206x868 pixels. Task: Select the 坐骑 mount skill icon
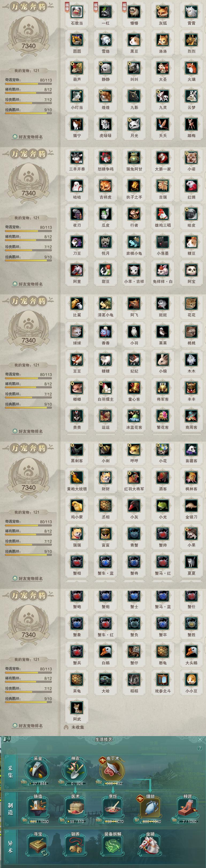pyautogui.click(x=150, y=846)
